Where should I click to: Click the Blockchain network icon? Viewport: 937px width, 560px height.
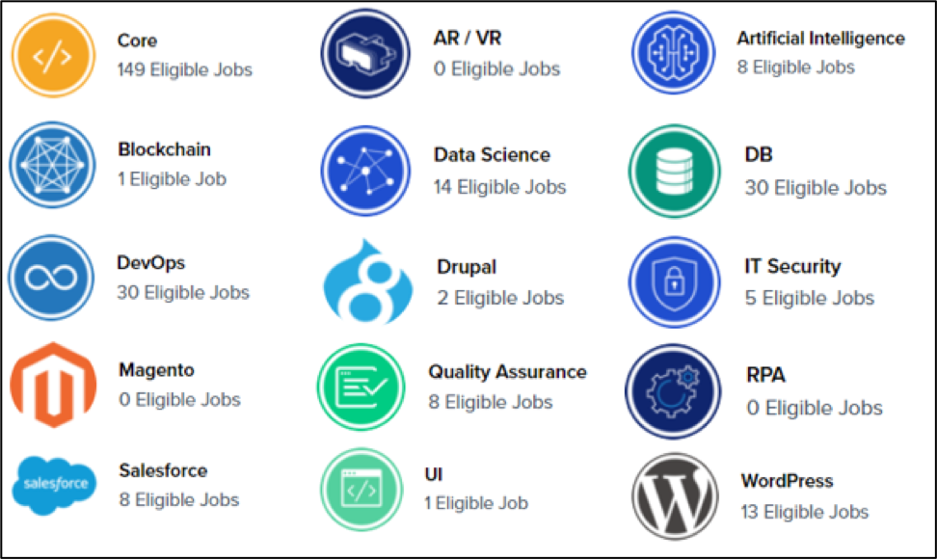click(53, 166)
